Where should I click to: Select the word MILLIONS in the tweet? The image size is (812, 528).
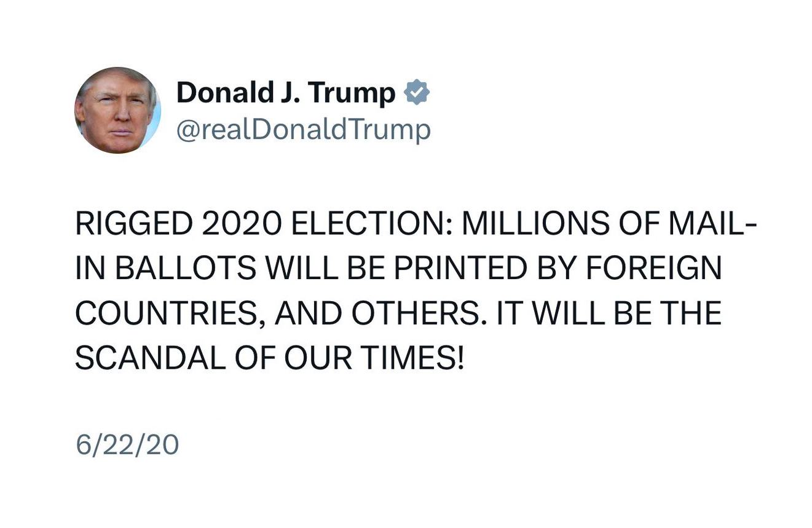pos(535,224)
